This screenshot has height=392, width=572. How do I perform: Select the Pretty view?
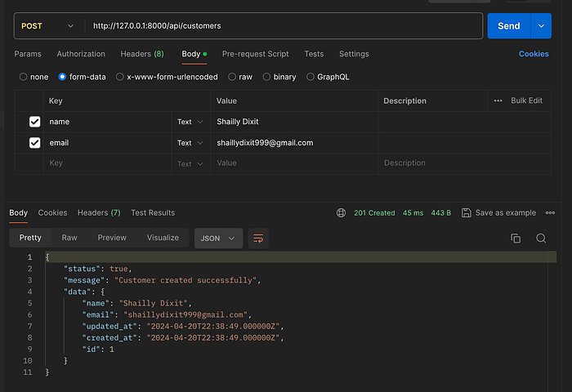(x=30, y=238)
